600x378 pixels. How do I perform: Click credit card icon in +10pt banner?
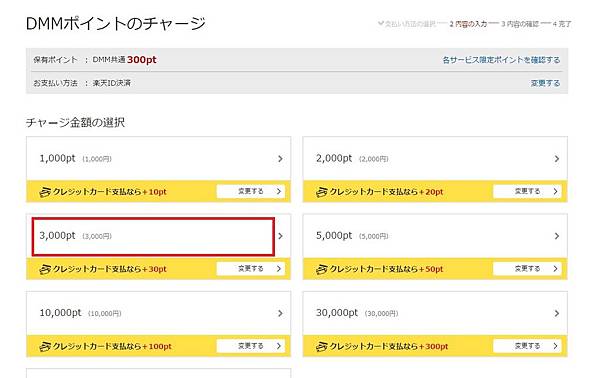pos(45,192)
